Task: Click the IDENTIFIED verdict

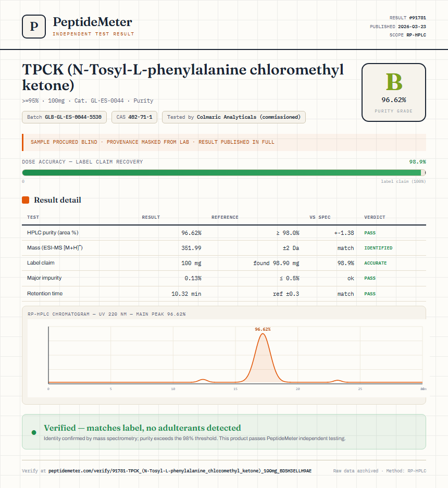Action: 378,248
